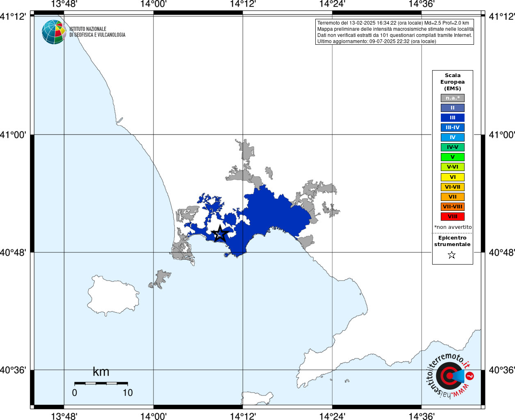Click the black and white scale bar
Screen dimensions: 515x420
(101, 383)
